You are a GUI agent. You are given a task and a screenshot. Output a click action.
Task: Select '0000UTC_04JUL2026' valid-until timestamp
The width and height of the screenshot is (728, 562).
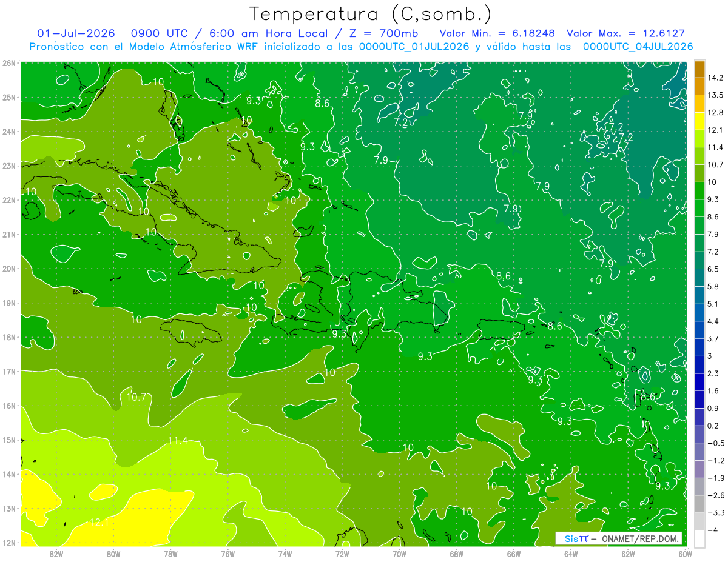pyautogui.click(x=638, y=47)
